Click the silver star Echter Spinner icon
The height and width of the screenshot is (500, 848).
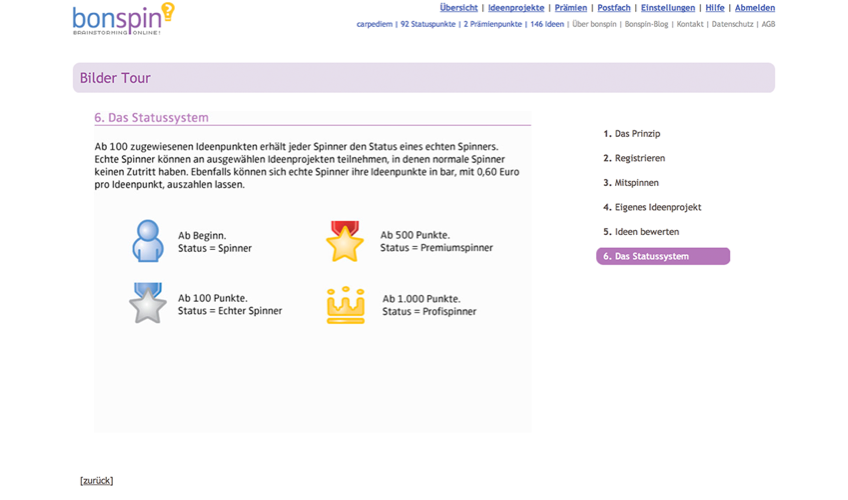click(148, 303)
